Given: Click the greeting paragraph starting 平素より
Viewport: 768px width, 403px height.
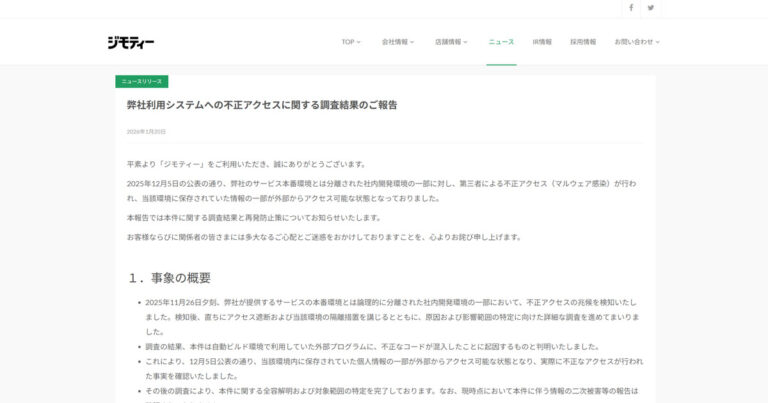Looking at the screenshot, I should [246, 164].
